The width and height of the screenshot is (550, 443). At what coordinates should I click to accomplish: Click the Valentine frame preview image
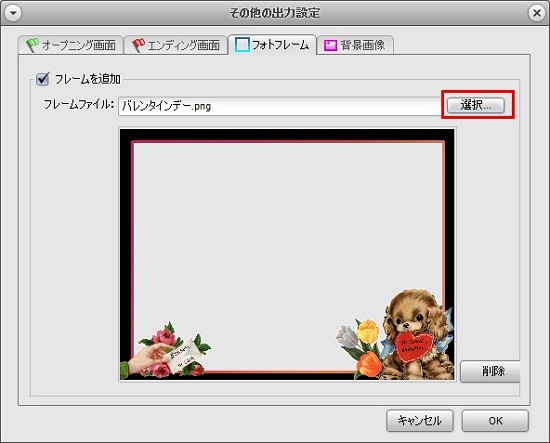point(287,254)
